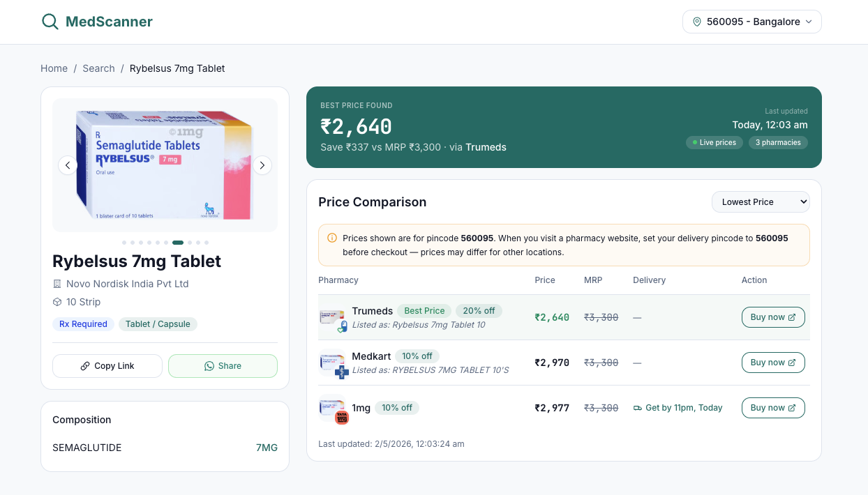This screenshot has width=868, height=495.
Task: Click the Rybelsus product box image
Action: [x=165, y=165]
